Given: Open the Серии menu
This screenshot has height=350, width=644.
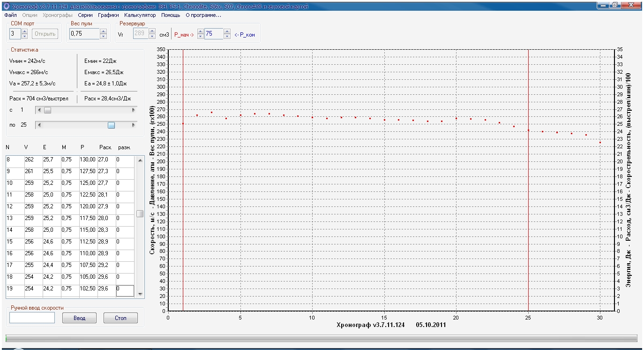Looking at the screenshot, I should tap(85, 15).
